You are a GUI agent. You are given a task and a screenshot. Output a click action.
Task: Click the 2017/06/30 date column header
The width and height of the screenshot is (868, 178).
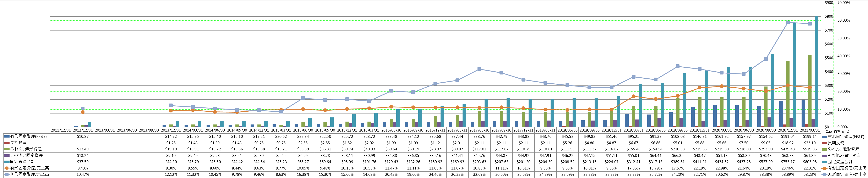[x=479, y=130]
